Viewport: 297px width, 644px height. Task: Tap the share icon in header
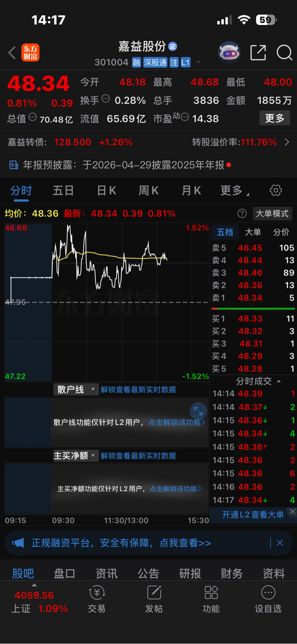point(258,53)
